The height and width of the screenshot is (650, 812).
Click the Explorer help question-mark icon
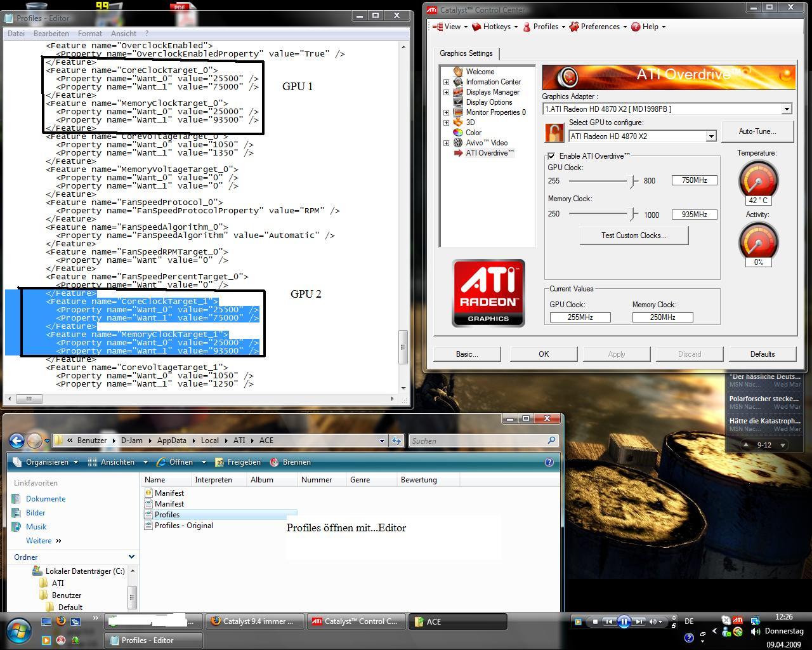(549, 462)
